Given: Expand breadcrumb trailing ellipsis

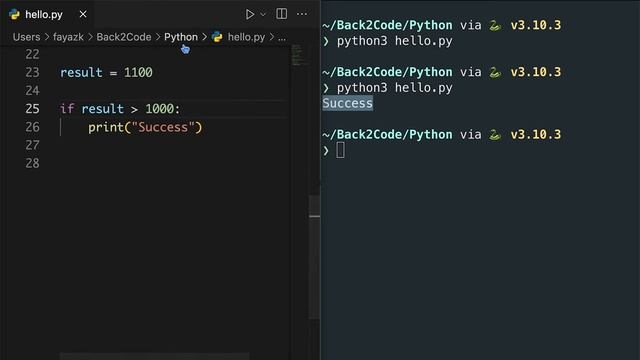Looking at the screenshot, I should click(282, 38).
